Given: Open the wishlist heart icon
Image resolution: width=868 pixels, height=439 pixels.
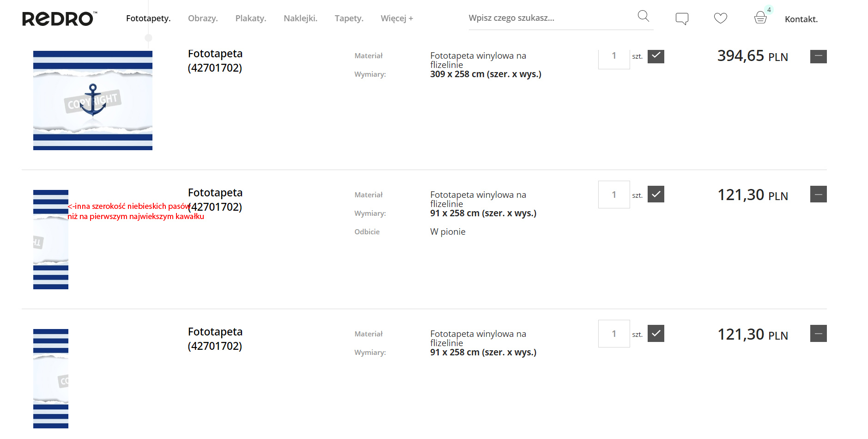Looking at the screenshot, I should point(720,18).
